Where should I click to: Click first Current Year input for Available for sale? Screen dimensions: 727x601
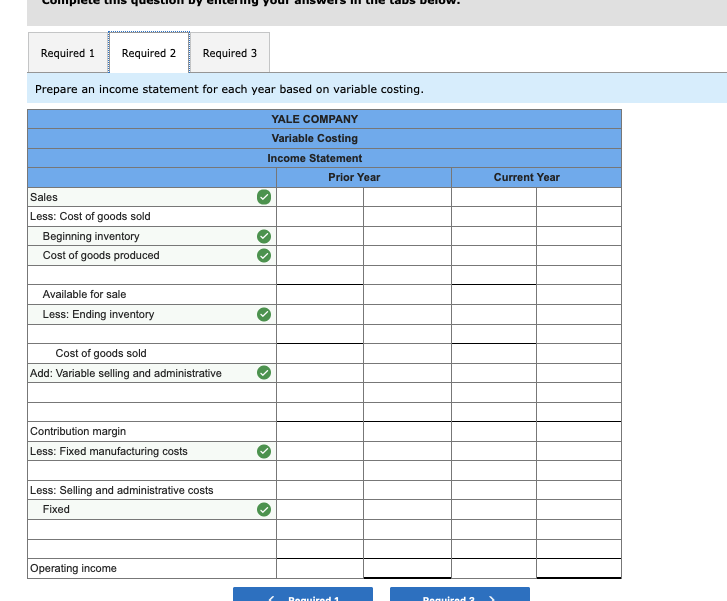[494, 294]
